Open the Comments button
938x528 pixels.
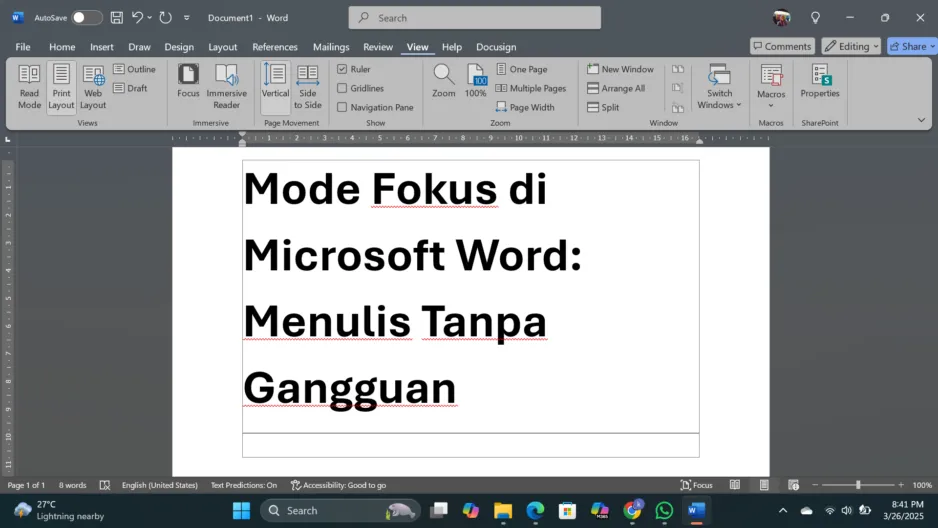(782, 46)
